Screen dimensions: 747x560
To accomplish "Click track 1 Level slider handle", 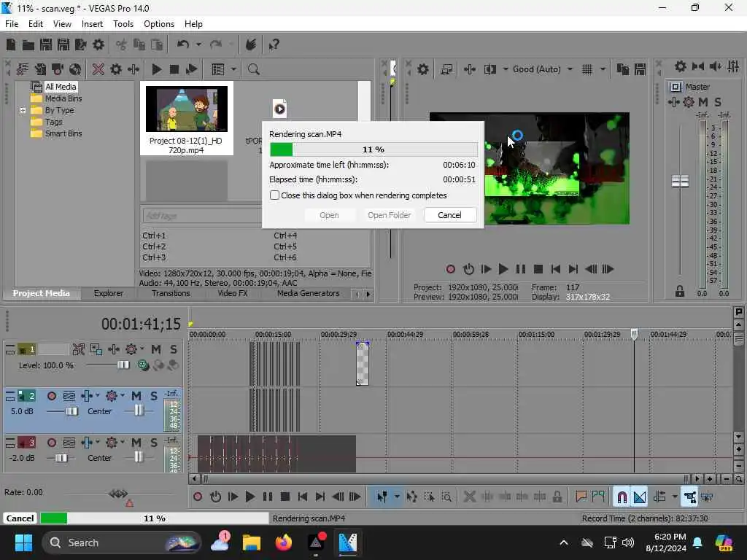I will pyautogui.click(x=123, y=365).
